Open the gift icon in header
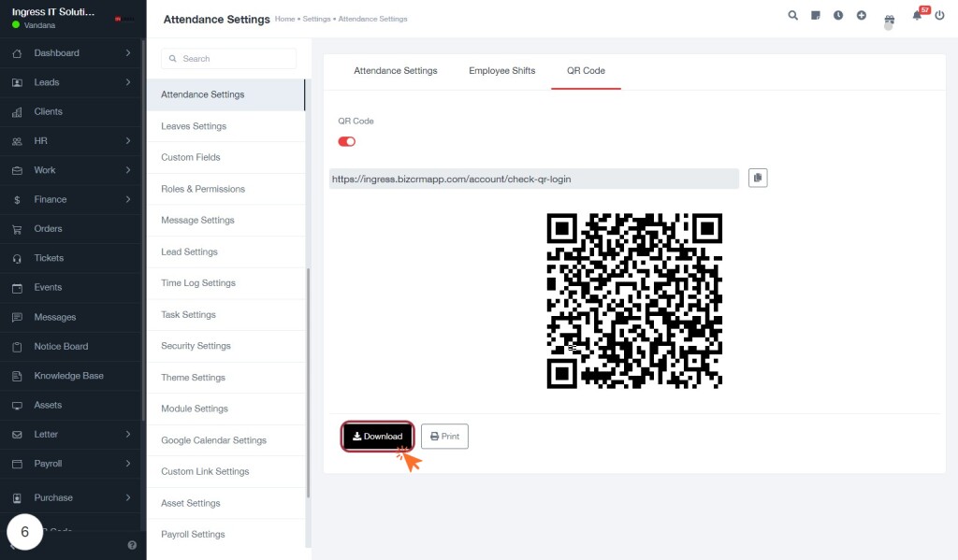958x560 pixels. pos(889,20)
